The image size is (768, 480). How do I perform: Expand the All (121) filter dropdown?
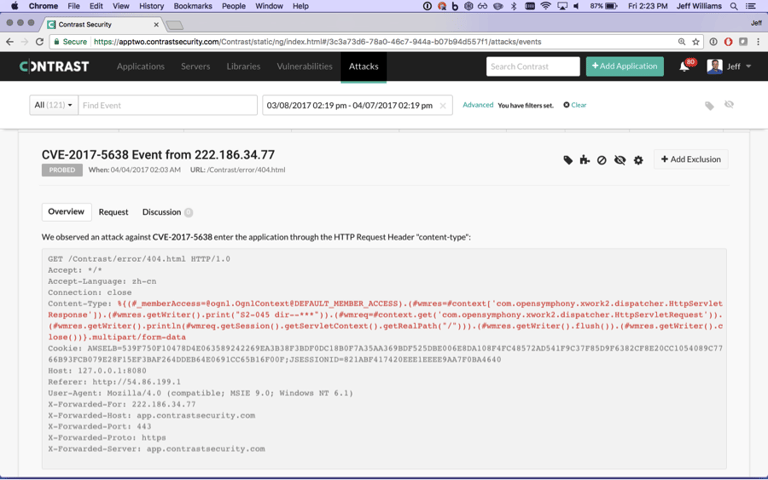click(x=53, y=105)
